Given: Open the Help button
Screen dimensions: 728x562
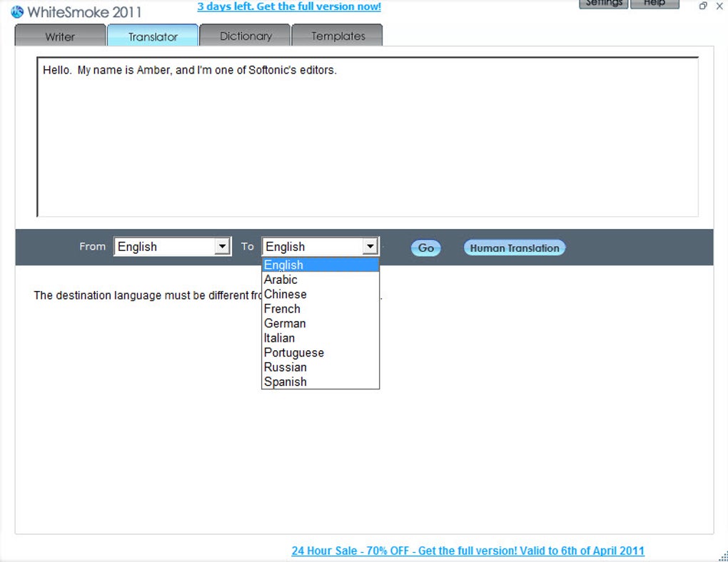Looking at the screenshot, I should click(654, 4).
